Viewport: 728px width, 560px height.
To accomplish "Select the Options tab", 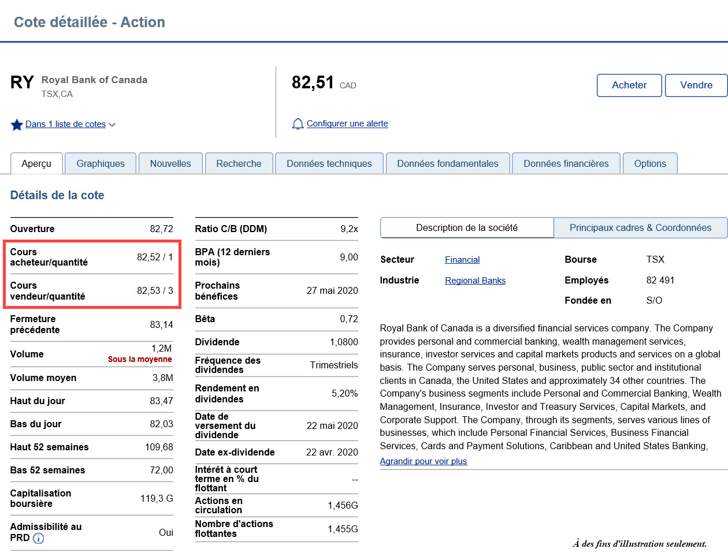I will point(650,163).
